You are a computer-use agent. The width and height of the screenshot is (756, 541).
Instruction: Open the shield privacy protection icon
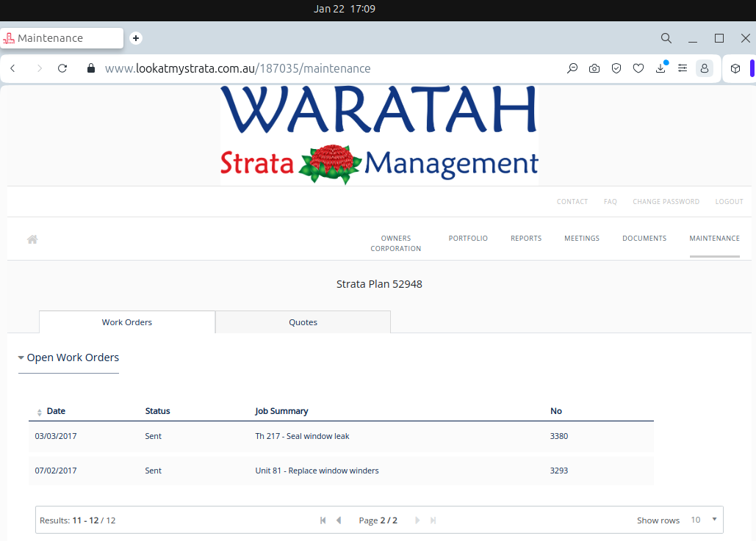[x=616, y=68]
